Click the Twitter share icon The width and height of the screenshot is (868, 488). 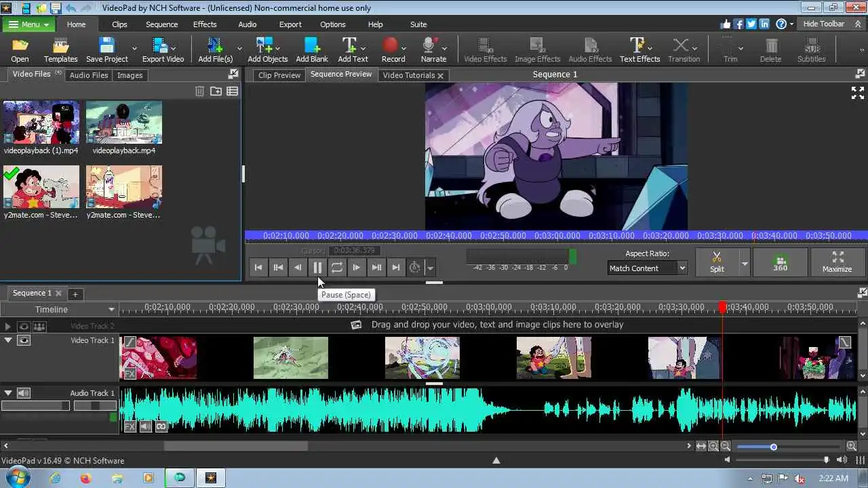coord(751,24)
